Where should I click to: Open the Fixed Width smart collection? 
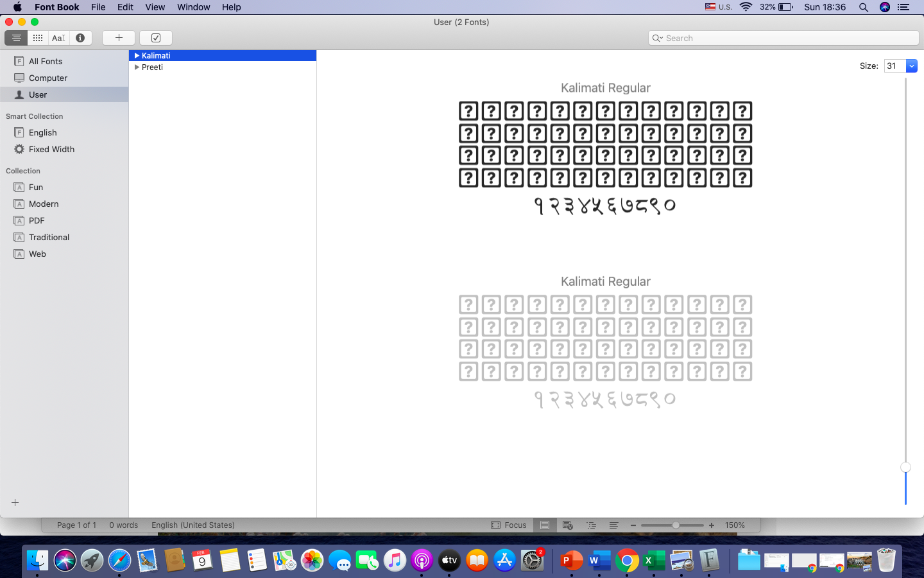coord(64,149)
